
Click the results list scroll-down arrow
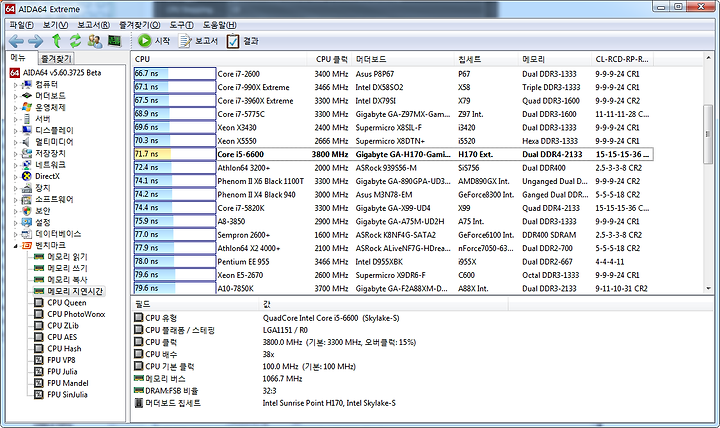click(708, 288)
